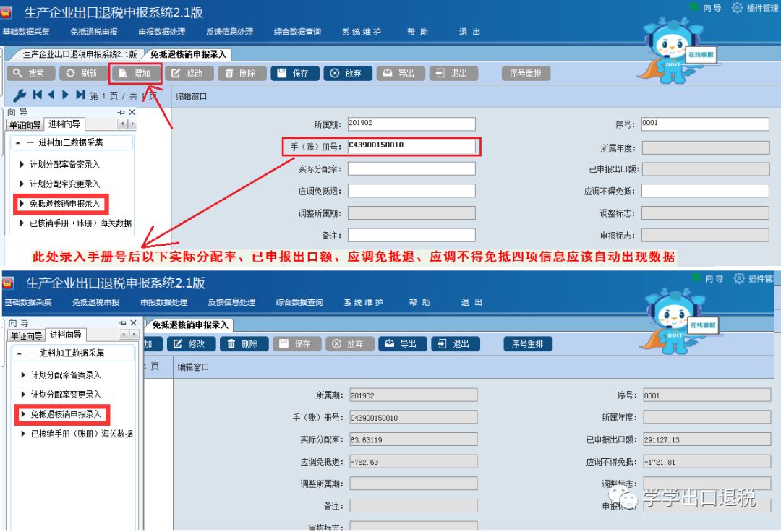The width and height of the screenshot is (781, 532).
Task: Jump to last page with the skip-forward arrow
Action: 80,95
